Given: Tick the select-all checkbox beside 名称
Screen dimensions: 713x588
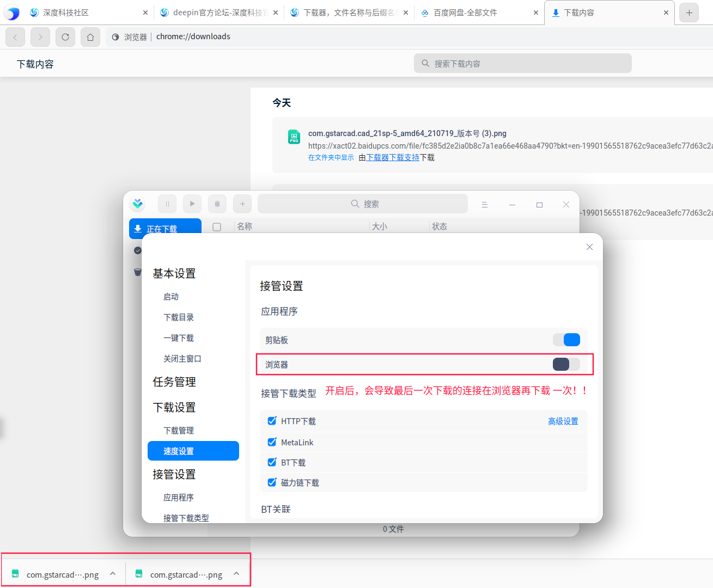Looking at the screenshot, I should pyautogui.click(x=217, y=226).
